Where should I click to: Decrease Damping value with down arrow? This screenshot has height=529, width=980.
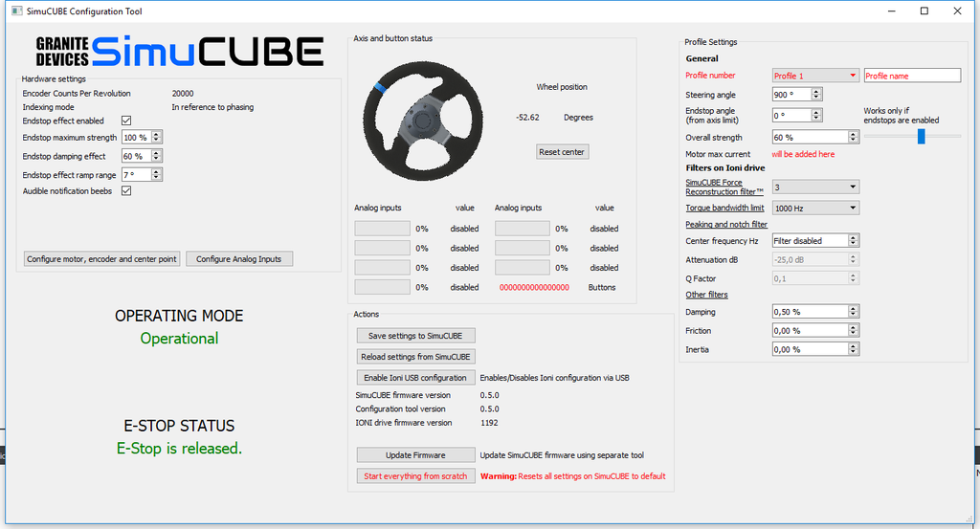[853, 315]
